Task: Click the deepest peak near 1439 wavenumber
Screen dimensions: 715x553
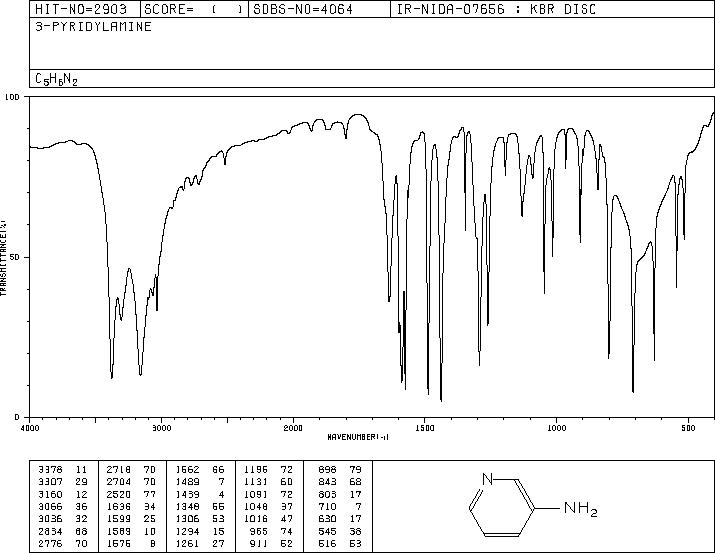Action: tap(441, 400)
